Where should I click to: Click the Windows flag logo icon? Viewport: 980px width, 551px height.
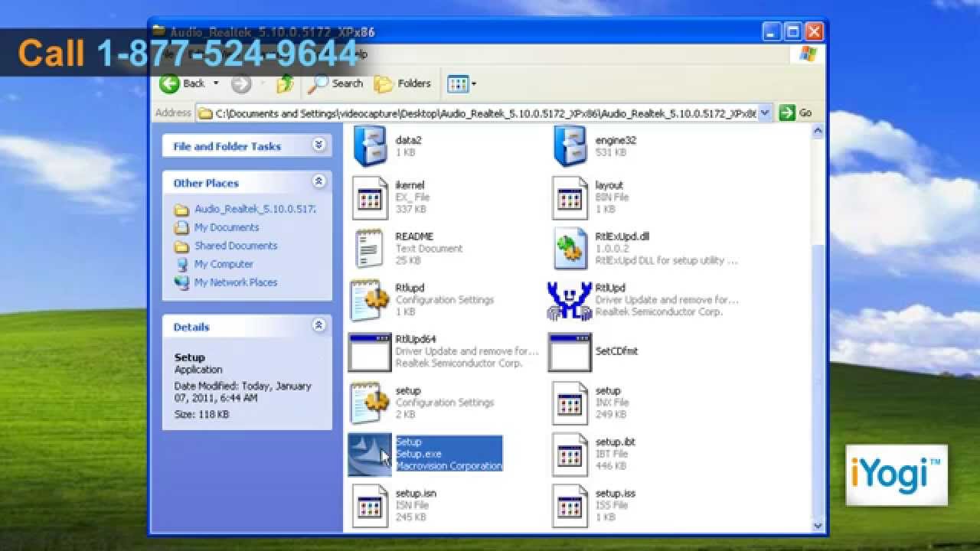coord(808,54)
